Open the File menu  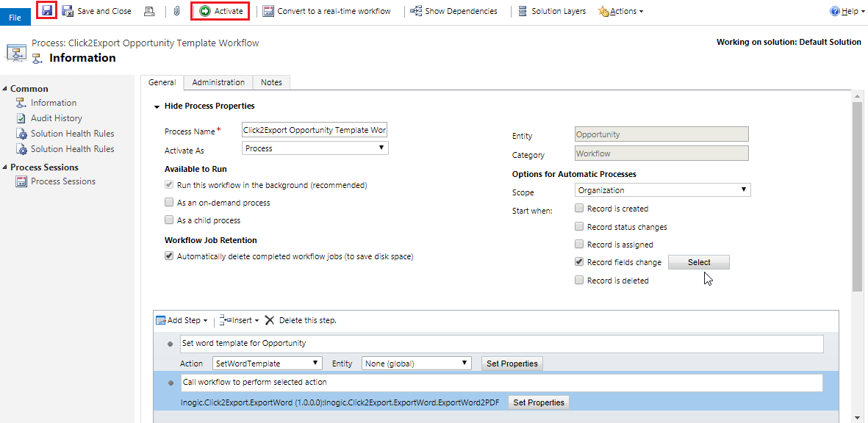pos(15,17)
